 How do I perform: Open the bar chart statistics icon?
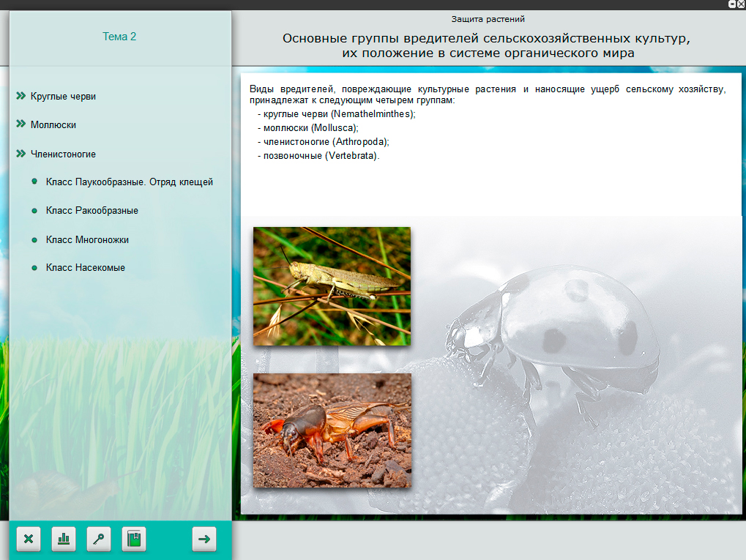pos(64,539)
